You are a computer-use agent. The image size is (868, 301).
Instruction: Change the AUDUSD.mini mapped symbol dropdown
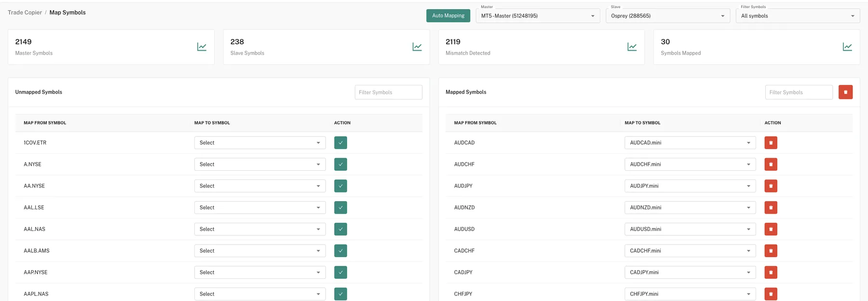click(x=690, y=229)
